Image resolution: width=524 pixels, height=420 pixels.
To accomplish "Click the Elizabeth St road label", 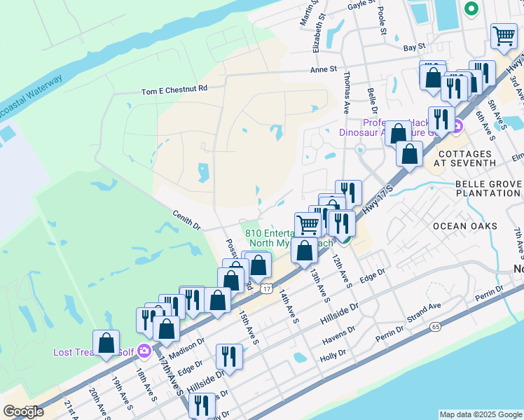I will point(319,33).
